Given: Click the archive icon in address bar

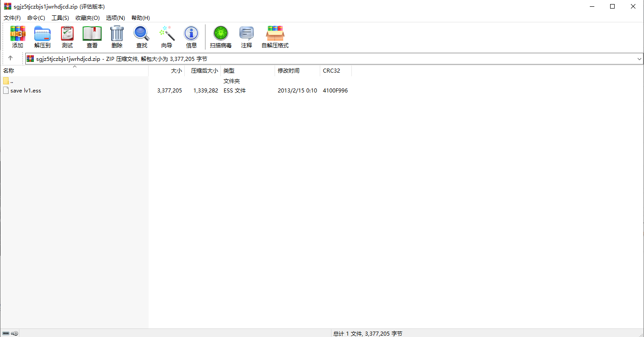Looking at the screenshot, I should (30, 59).
